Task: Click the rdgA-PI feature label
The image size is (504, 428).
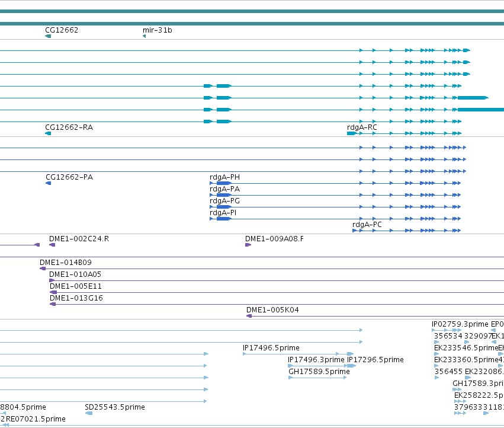Action: point(223,213)
